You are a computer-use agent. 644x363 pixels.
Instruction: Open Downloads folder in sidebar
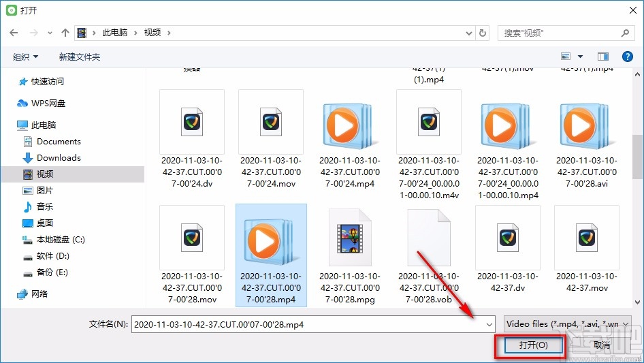52,158
